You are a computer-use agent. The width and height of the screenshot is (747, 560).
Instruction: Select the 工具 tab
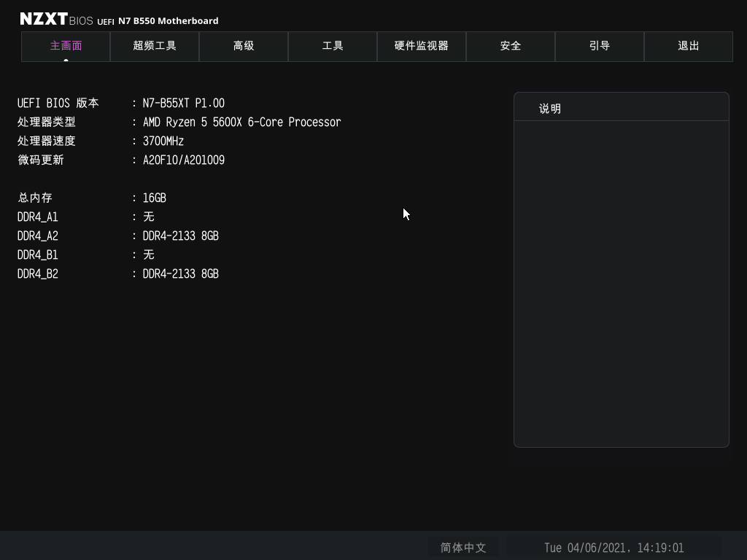click(333, 46)
